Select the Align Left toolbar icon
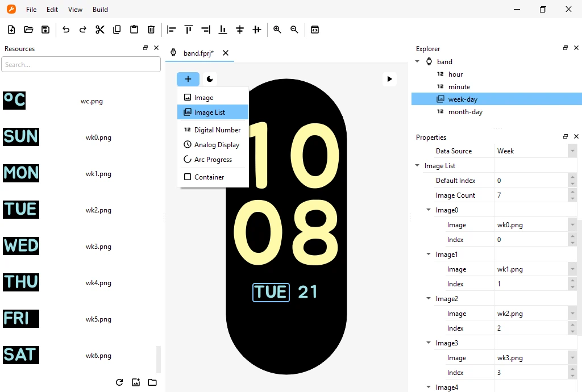The width and height of the screenshot is (582, 392). coord(171,30)
